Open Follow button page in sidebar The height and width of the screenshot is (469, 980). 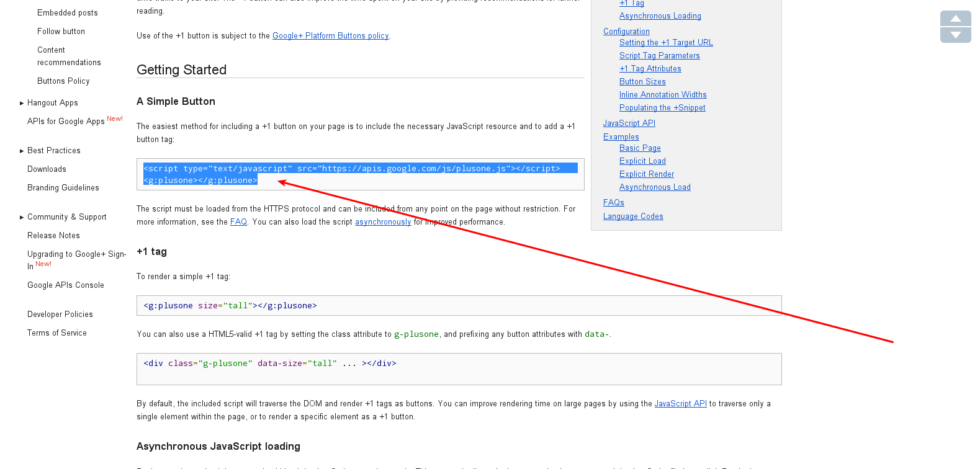pos(61,32)
